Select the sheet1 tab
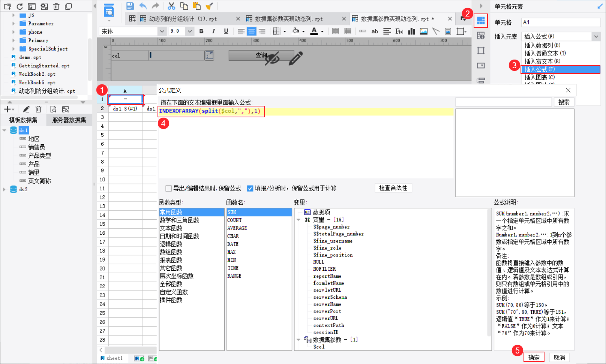606x364 pixels. coord(111,358)
